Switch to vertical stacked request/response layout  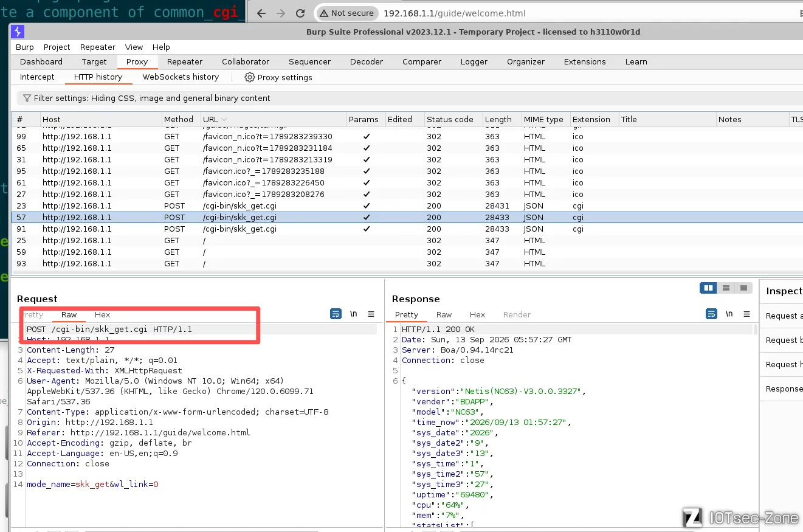tap(726, 288)
